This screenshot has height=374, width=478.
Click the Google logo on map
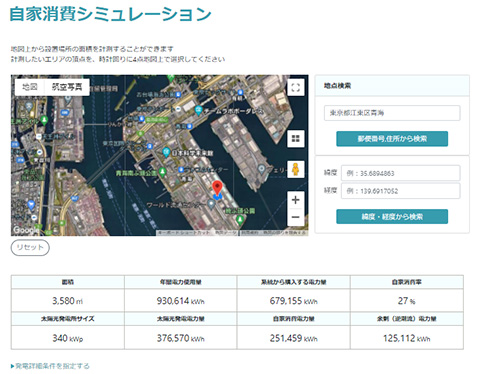coord(26,230)
